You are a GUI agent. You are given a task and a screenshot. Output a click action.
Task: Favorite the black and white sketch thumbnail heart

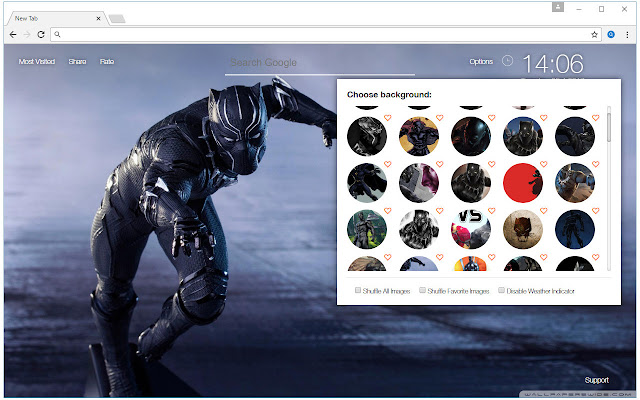tap(388, 118)
